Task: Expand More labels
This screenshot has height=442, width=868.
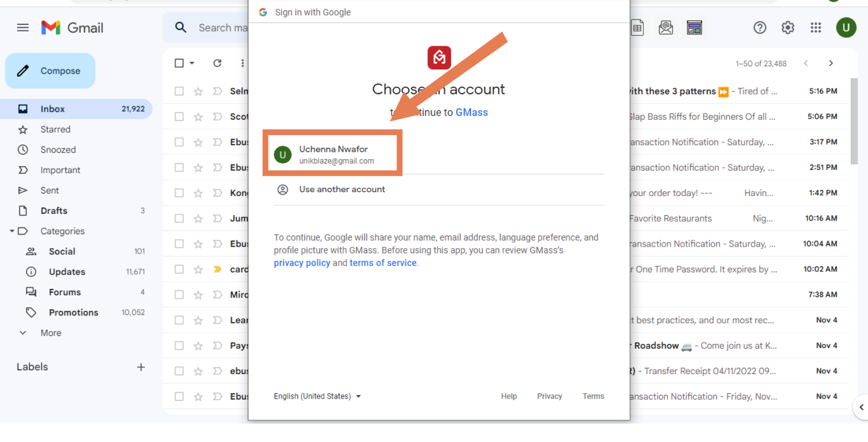Action: coord(50,333)
